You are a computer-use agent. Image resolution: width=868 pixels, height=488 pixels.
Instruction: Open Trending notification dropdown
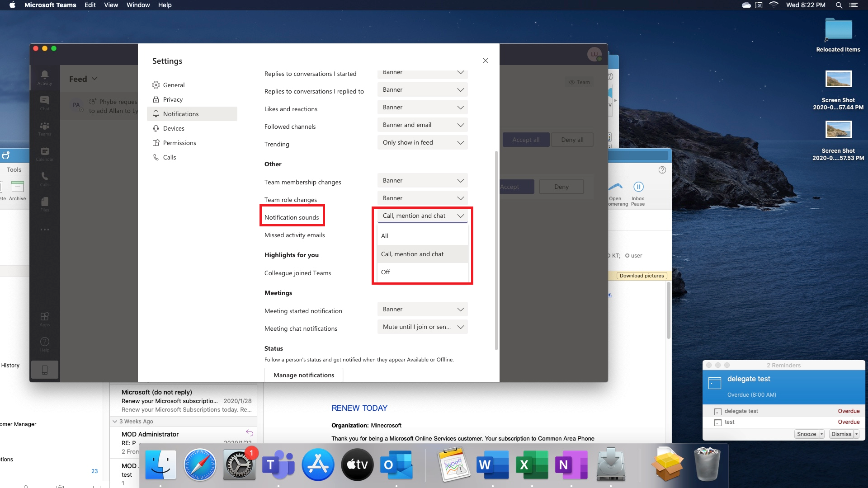[x=422, y=142]
